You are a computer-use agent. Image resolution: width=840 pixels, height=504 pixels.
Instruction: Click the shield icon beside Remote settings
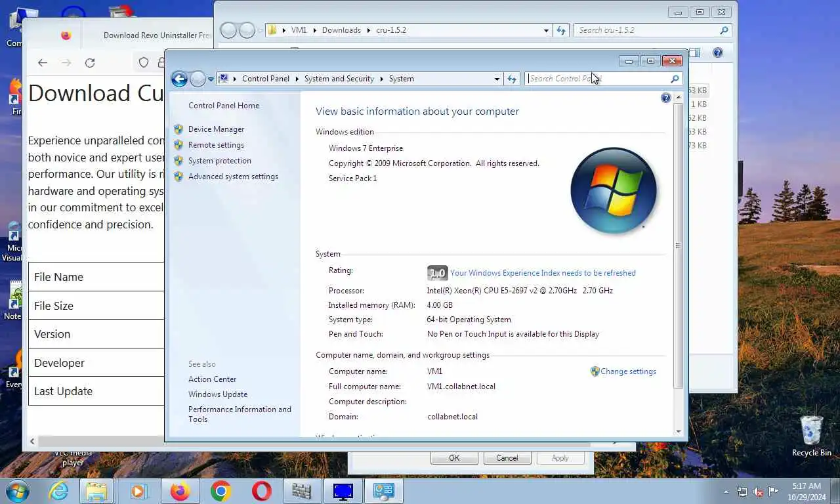point(178,145)
